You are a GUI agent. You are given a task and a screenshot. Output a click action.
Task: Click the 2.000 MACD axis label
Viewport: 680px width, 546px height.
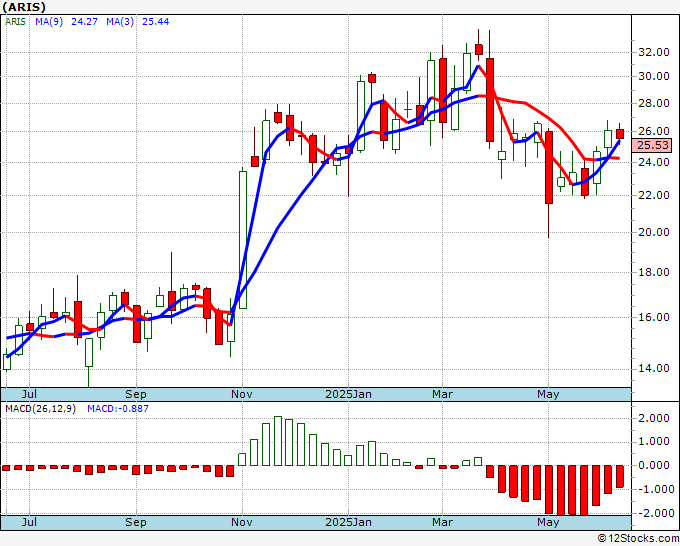click(x=654, y=418)
